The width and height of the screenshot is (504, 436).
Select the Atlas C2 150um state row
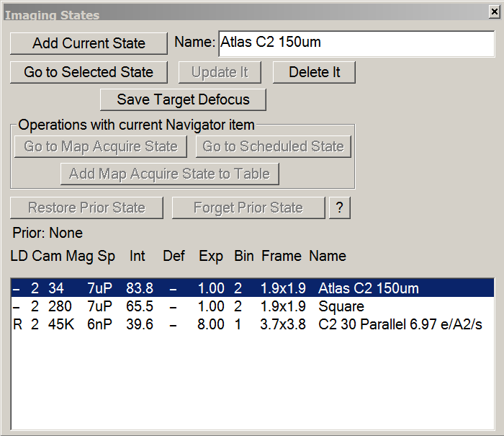click(252, 288)
